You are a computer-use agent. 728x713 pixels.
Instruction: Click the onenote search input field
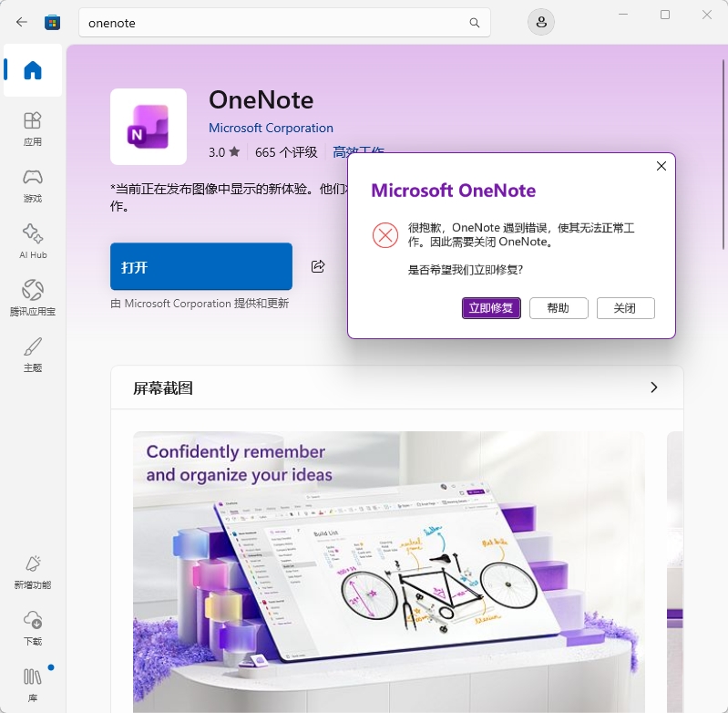pyautogui.click(x=274, y=23)
